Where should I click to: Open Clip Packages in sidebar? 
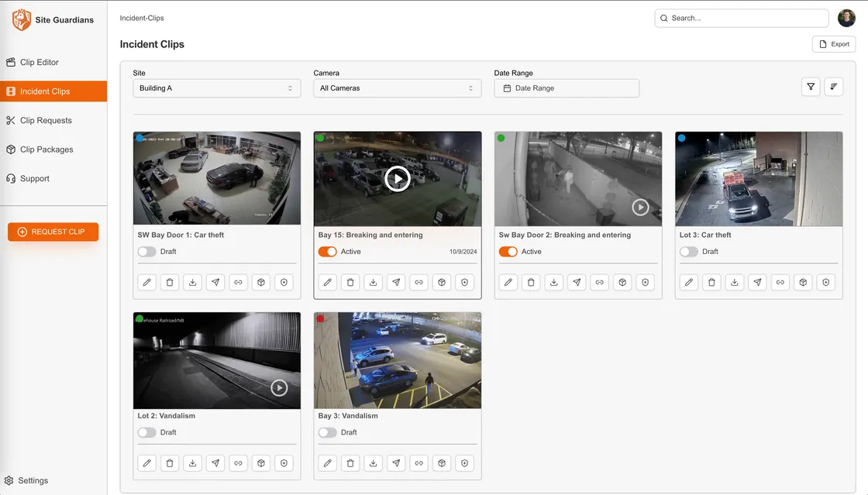[x=46, y=150]
